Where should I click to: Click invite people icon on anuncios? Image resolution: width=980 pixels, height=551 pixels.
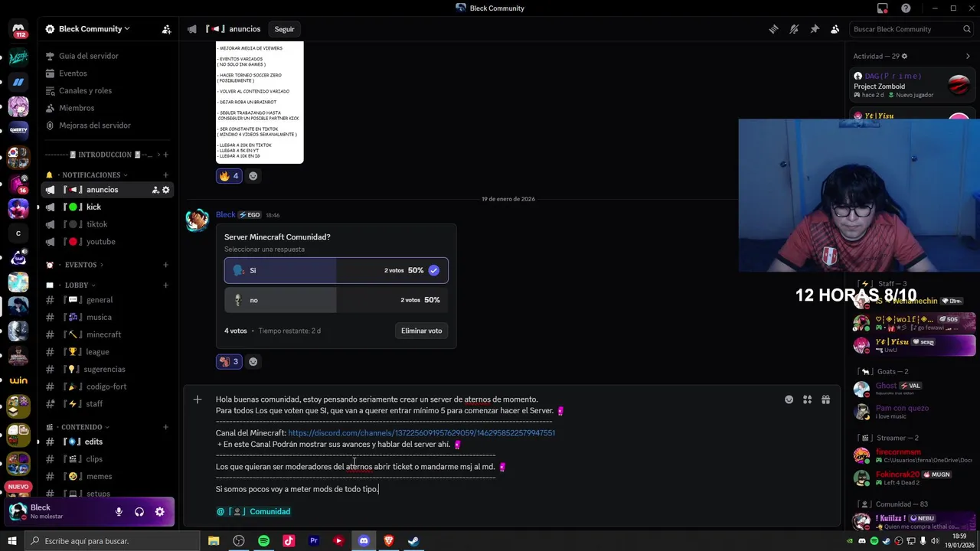pos(155,190)
